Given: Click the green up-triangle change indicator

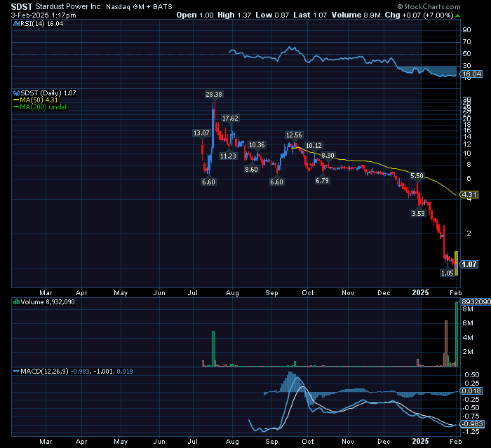Looking at the screenshot, I should click(x=457, y=15).
